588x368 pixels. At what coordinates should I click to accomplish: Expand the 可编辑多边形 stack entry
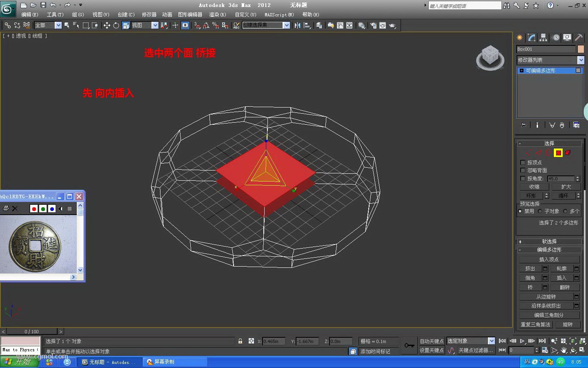tap(521, 71)
